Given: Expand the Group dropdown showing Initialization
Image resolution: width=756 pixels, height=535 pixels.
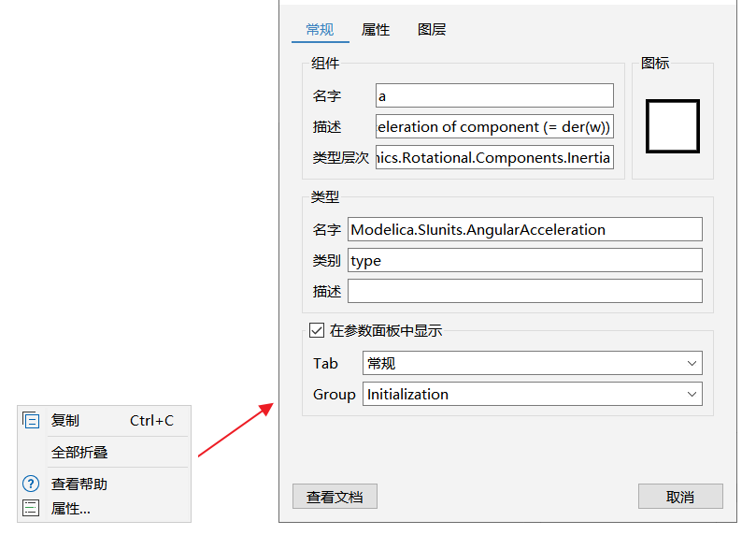Looking at the screenshot, I should pos(532,395).
